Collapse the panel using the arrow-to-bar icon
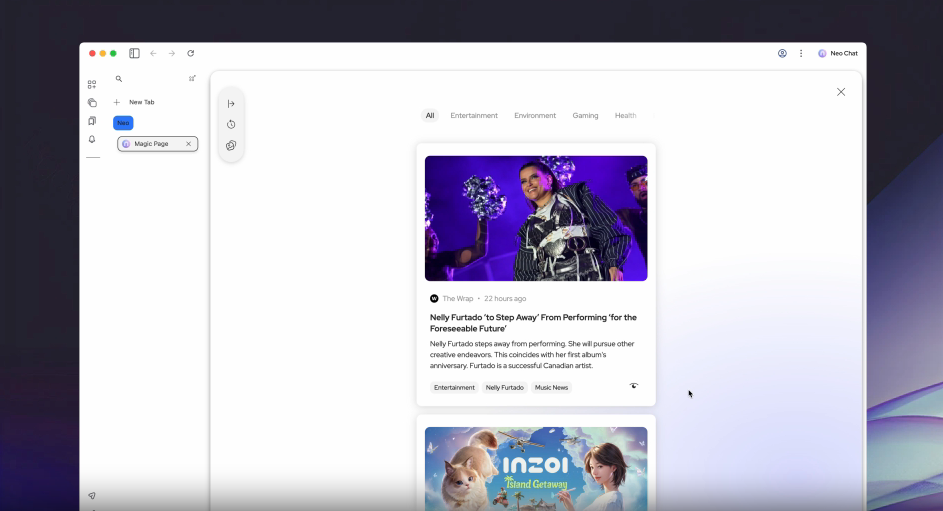Screen dimensions: 943x511 click(x=231, y=104)
